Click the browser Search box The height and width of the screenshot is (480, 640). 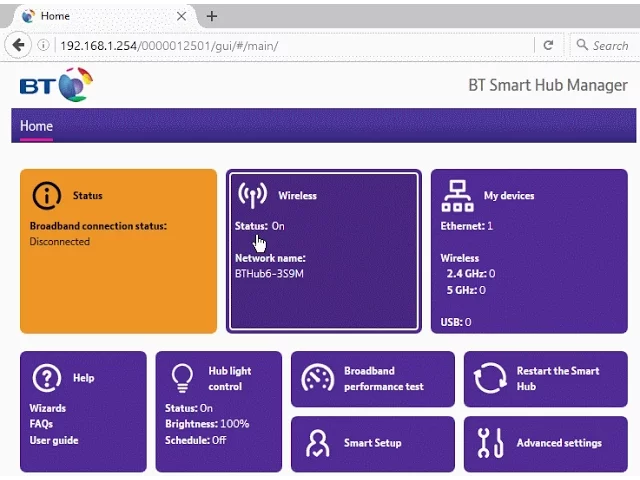click(605, 45)
